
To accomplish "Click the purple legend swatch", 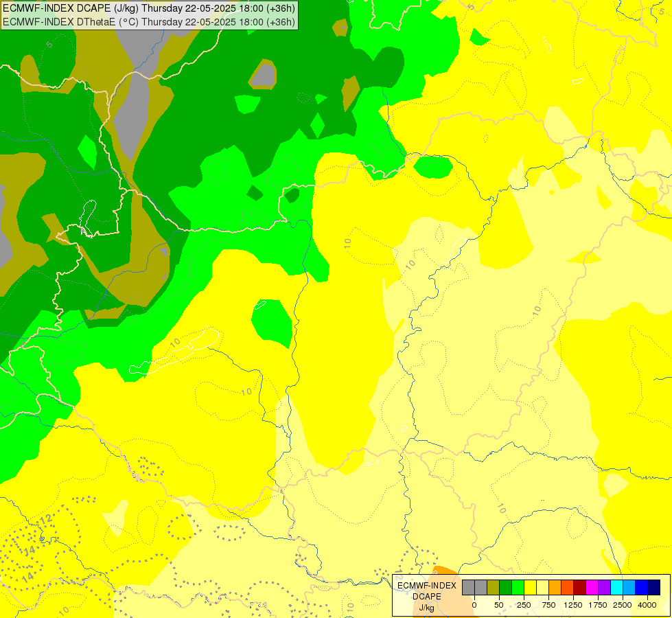I will 604,588.
